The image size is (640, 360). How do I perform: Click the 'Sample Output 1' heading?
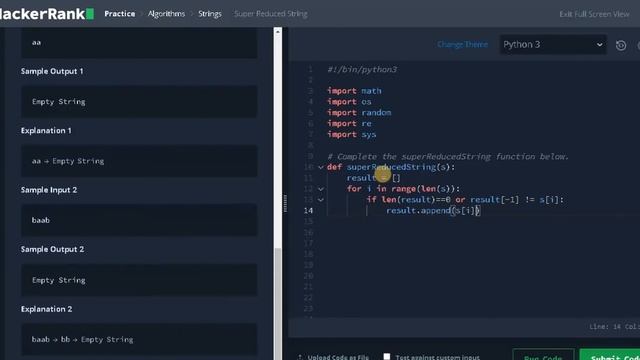tap(52, 71)
